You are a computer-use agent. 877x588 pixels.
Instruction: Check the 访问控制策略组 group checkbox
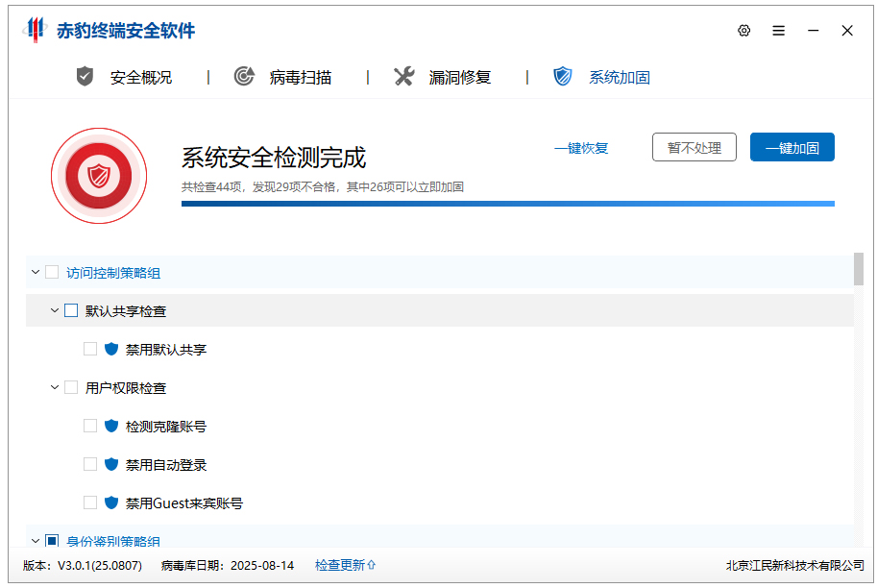click(52, 273)
